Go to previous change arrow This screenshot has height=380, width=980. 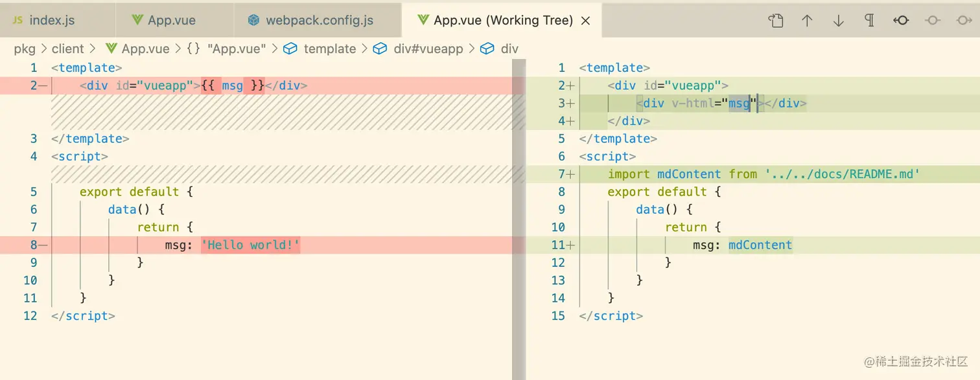807,21
